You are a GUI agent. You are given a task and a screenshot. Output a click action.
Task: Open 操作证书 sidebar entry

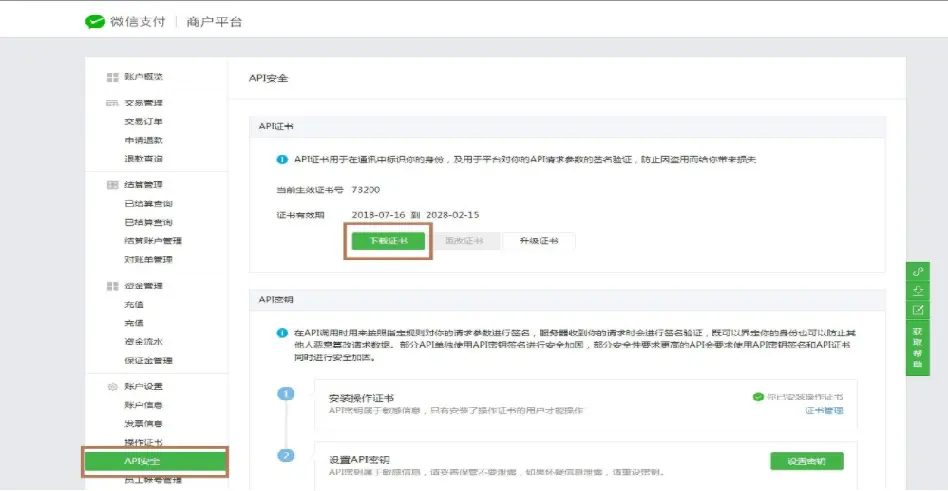(143, 442)
